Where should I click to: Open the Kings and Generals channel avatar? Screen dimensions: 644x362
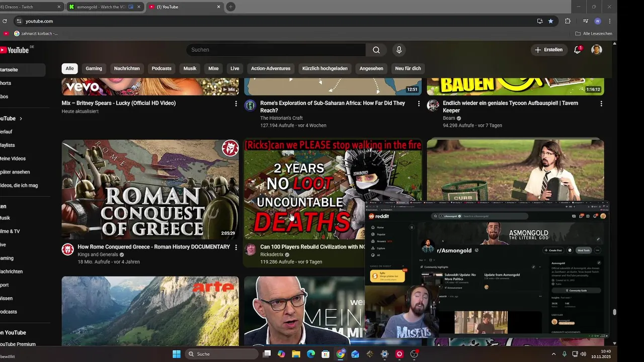pyautogui.click(x=68, y=249)
